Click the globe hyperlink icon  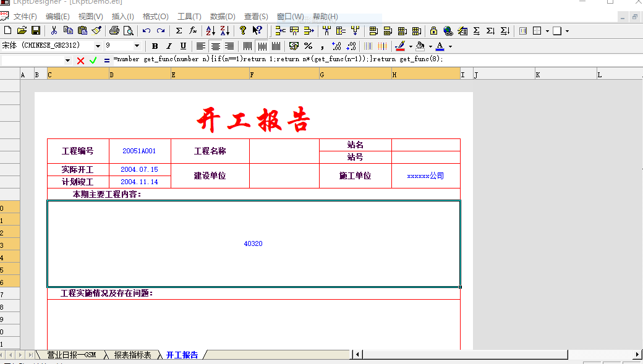pyautogui.click(x=448, y=31)
